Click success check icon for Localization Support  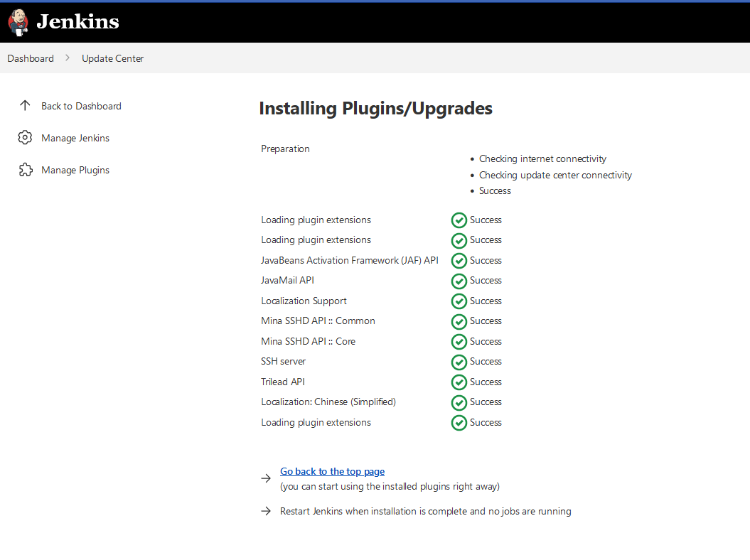(459, 301)
